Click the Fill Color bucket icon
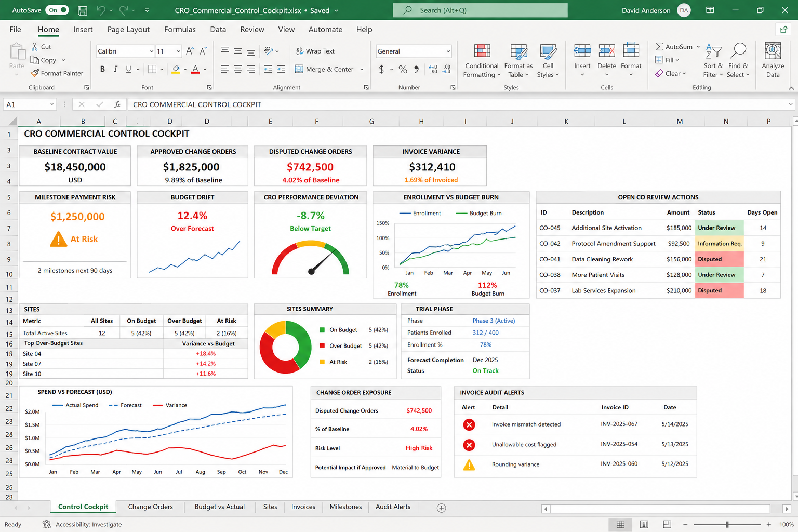798x532 pixels. [x=176, y=69]
